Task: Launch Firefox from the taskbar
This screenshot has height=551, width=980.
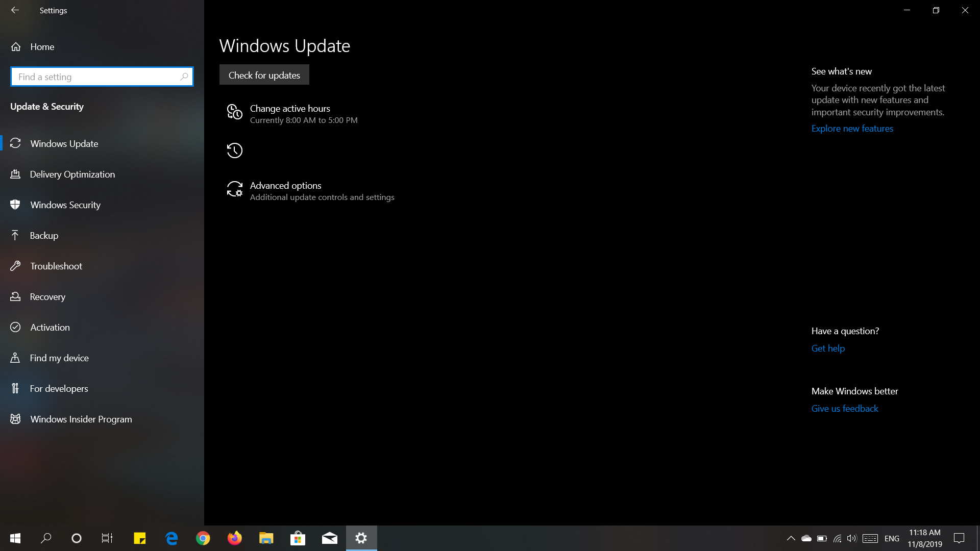Action: 235,538
